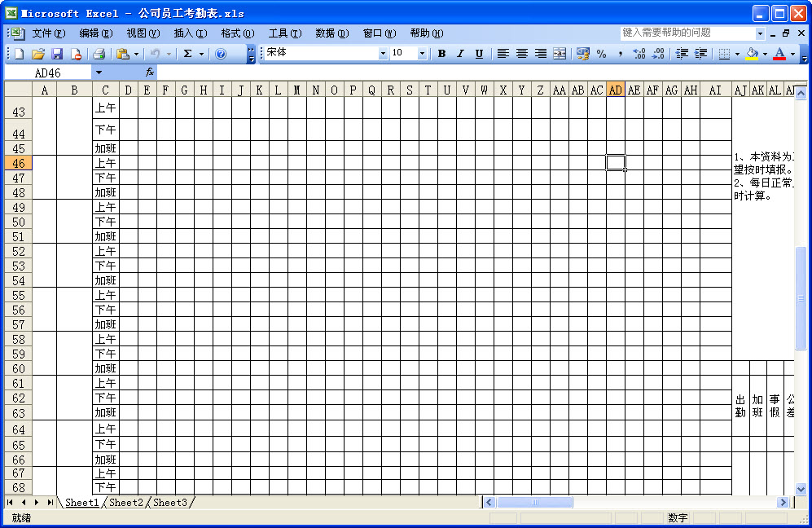Apply currency style icon
Screen dimensions: 812x528
pos(582,53)
